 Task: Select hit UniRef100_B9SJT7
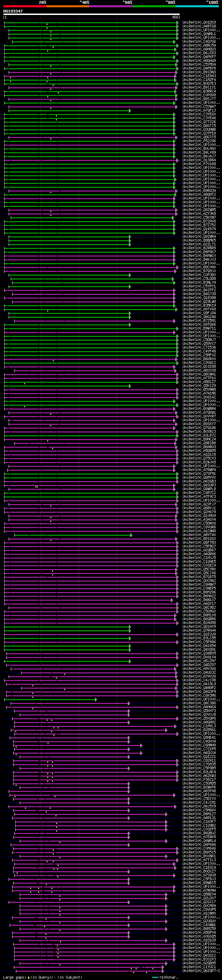pos(199,99)
